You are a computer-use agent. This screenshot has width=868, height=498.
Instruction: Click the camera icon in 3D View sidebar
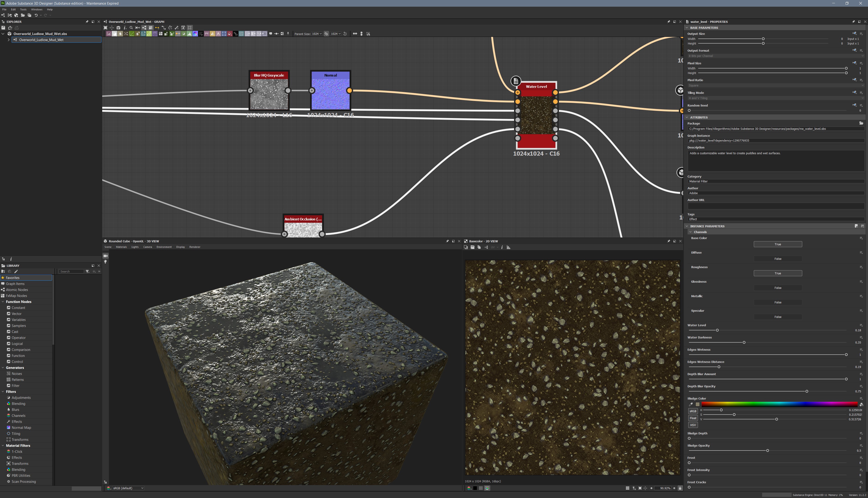pos(105,256)
